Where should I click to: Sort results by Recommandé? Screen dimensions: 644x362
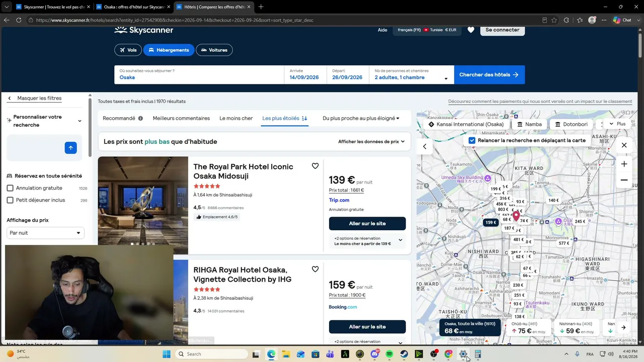tap(119, 119)
